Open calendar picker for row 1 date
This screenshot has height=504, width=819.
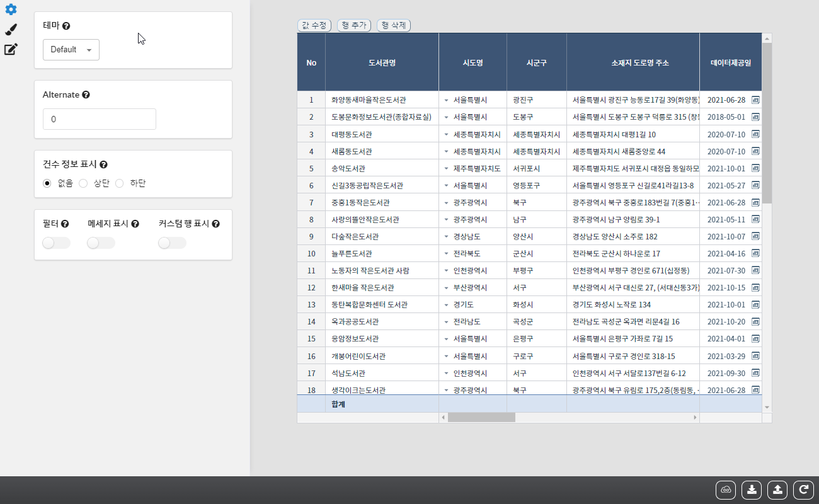coord(755,100)
